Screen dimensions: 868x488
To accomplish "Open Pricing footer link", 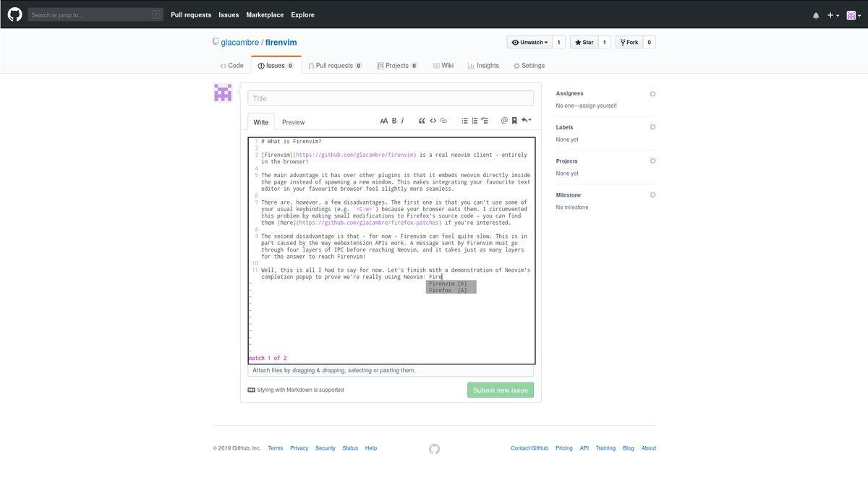I will click(x=564, y=448).
